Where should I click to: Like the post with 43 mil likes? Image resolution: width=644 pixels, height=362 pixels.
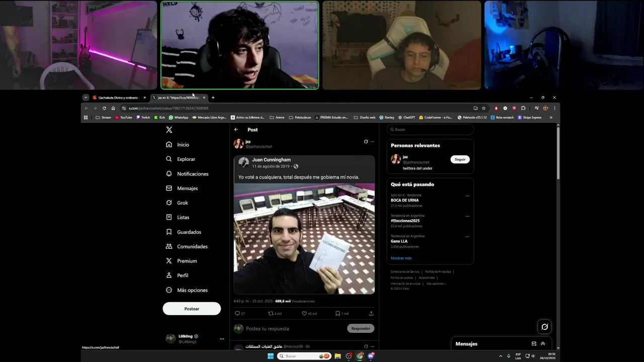click(304, 313)
